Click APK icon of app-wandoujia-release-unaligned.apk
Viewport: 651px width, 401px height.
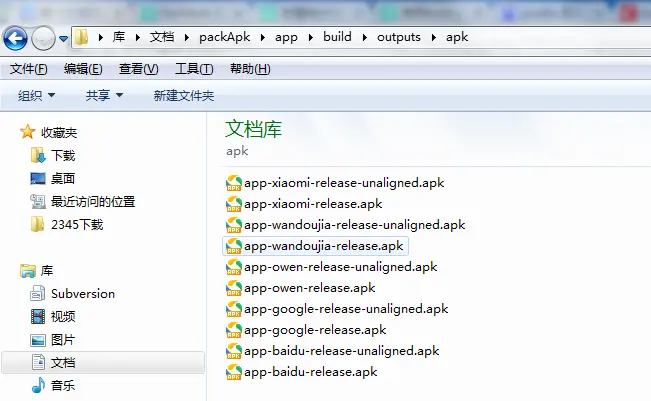[x=234, y=225]
